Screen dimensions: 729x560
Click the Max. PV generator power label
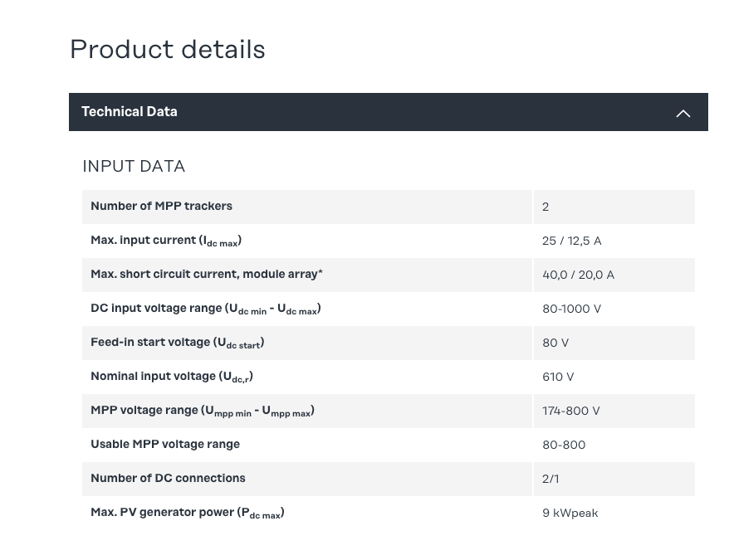coord(187,513)
